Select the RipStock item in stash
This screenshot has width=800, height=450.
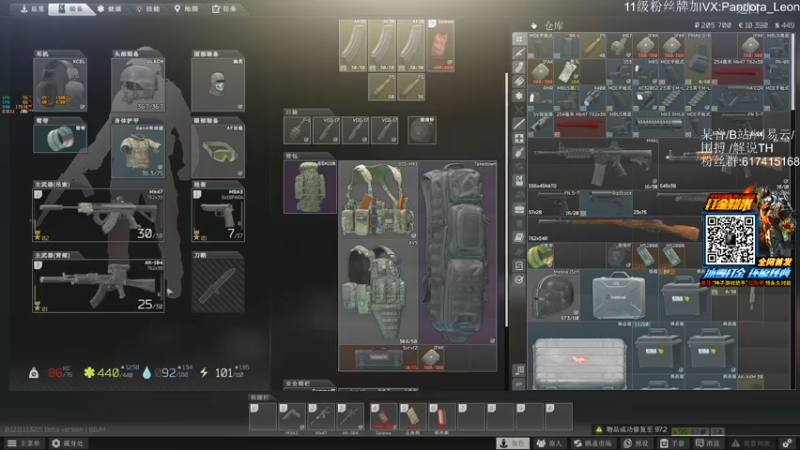pyautogui.click(x=606, y=203)
